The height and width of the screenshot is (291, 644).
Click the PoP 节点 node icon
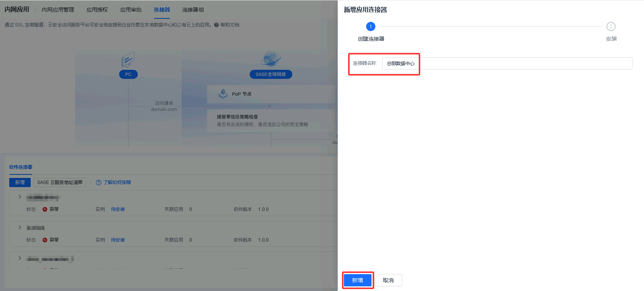click(223, 94)
